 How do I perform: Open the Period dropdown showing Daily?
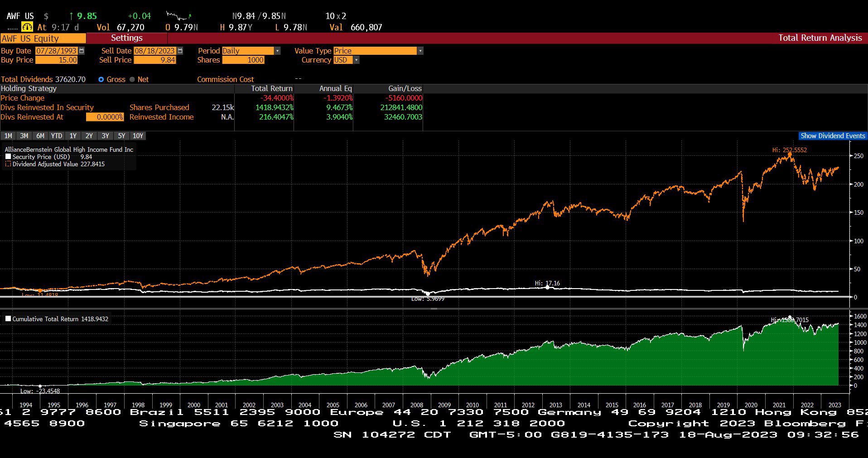point(251,51)
